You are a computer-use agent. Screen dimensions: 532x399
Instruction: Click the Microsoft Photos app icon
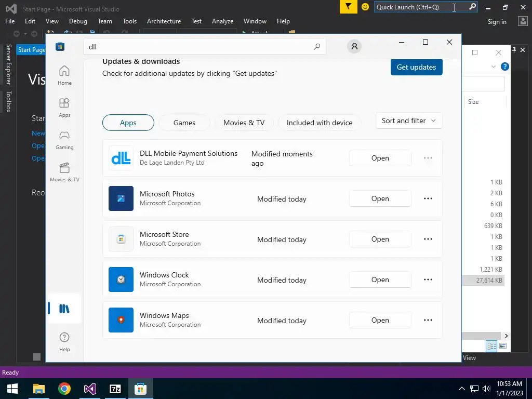point(121,198)
